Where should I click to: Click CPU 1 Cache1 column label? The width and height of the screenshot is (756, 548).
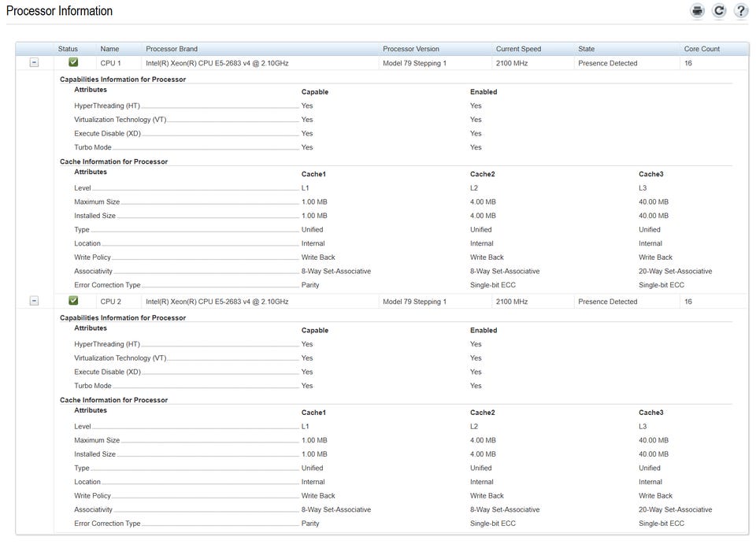(313, 174)
